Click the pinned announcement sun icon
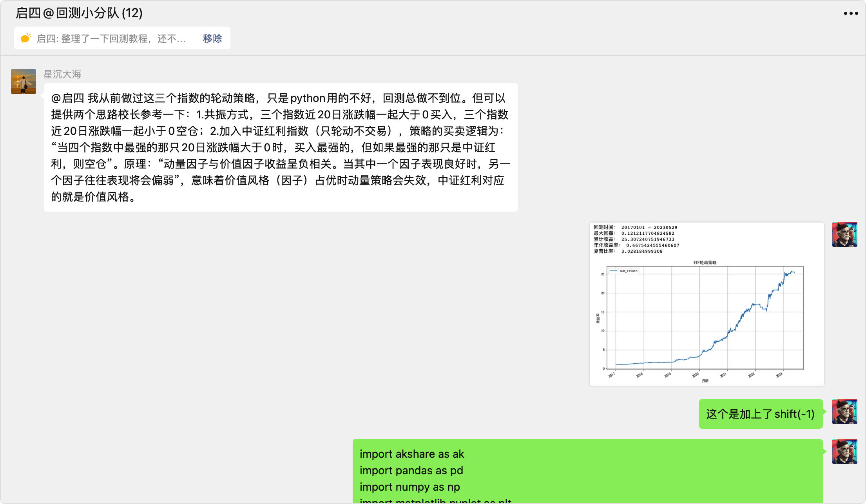The height and width of the screenshot is (504, 866). (26, 38)
